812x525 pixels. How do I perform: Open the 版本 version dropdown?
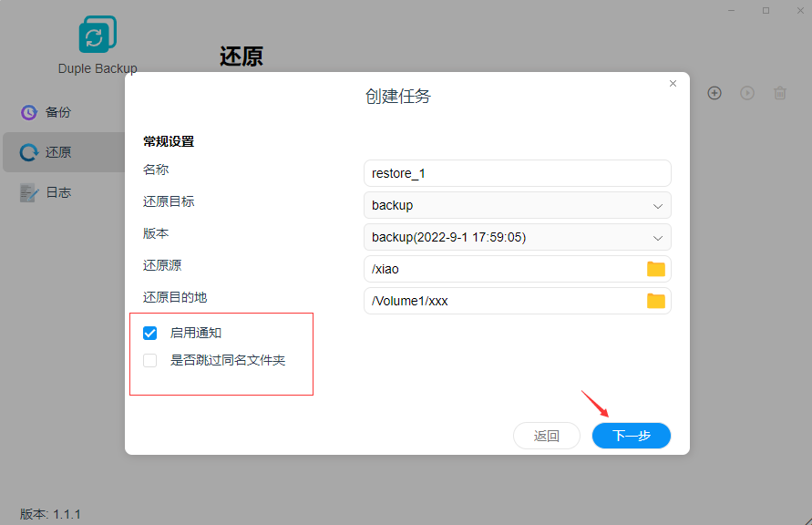(x=517, y=237)
